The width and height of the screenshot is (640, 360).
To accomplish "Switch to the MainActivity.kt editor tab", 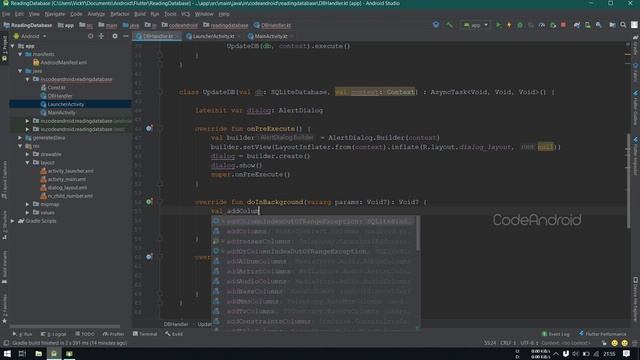I will click(271, 36).
